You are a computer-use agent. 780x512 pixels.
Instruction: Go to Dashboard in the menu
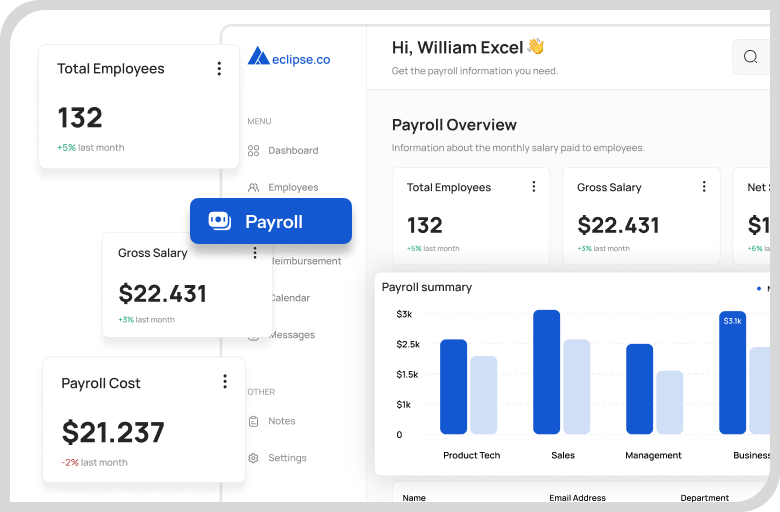click(293, 151)
